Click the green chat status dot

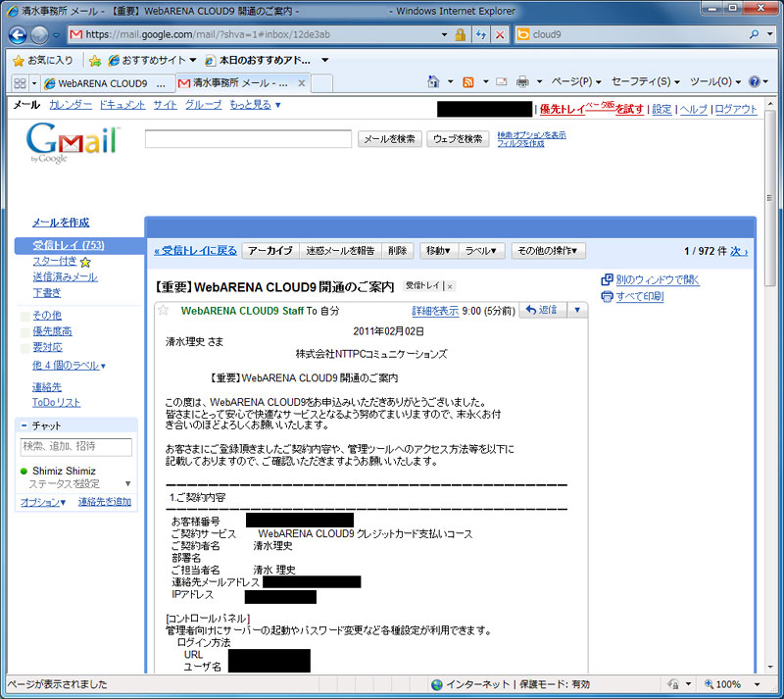[x=24, y=471]
